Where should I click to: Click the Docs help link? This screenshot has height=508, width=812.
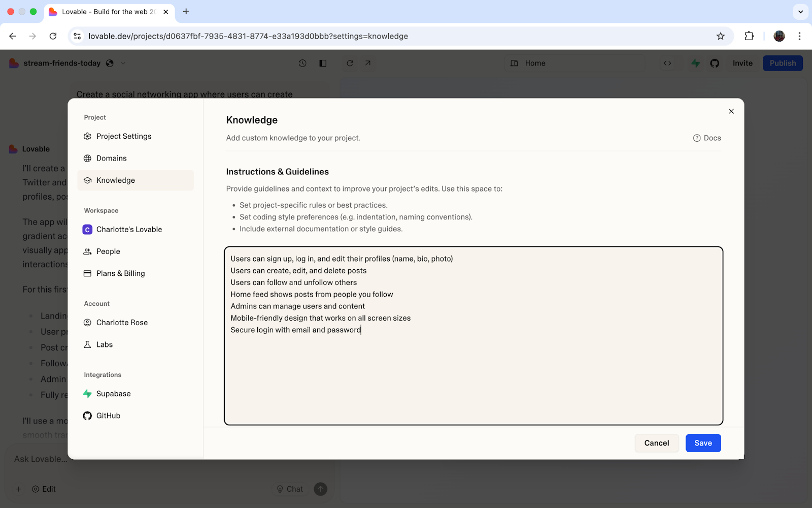707,138
